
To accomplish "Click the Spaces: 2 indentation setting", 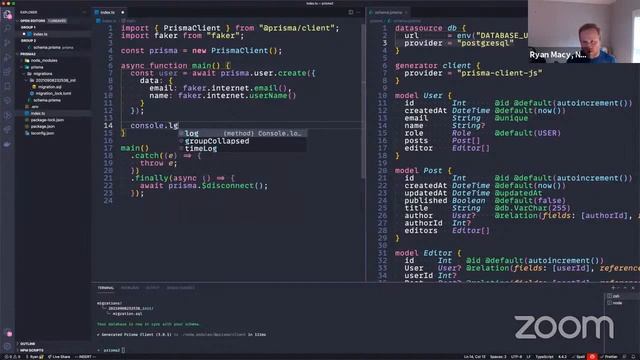I will click(498, 357).
